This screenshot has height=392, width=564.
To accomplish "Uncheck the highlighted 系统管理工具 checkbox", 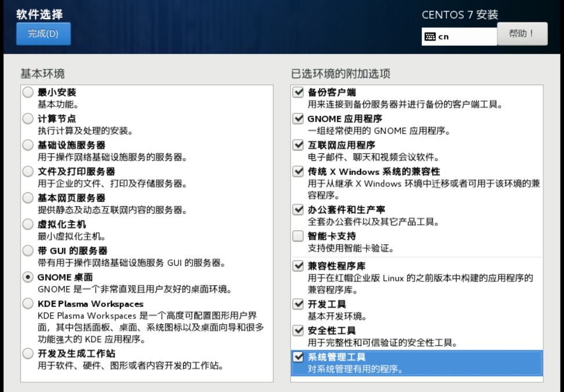I will tap(298, 357).
